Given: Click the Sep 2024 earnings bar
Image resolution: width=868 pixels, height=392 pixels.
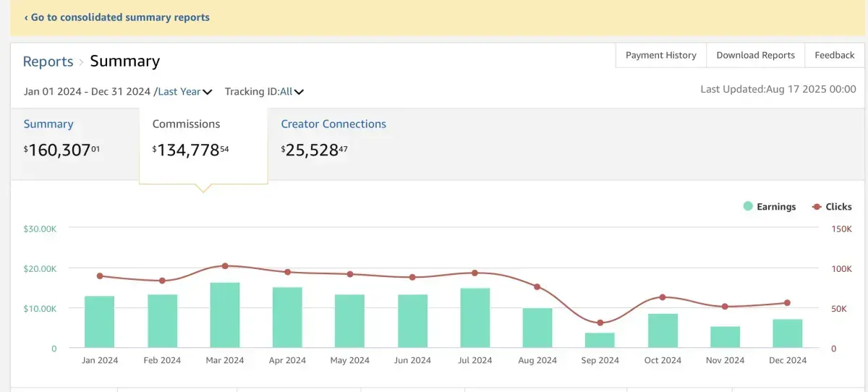Looking at the screenshot, I should [x=600, y=340].
